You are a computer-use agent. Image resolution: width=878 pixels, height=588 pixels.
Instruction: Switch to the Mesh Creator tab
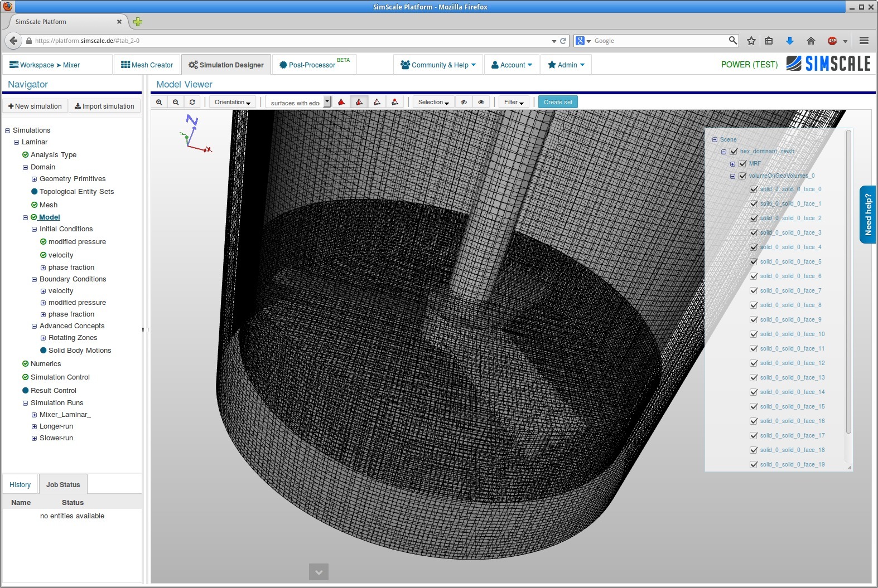click(147, 65)
